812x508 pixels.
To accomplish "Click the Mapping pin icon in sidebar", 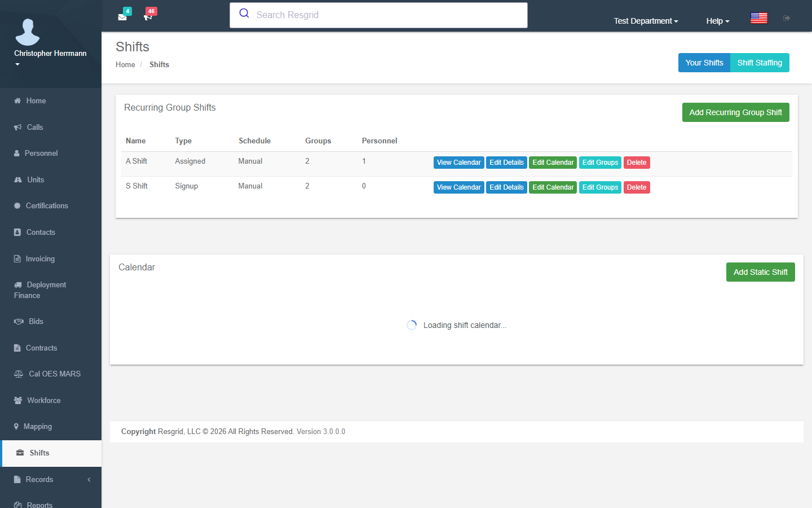I will [x=16, y=426].
